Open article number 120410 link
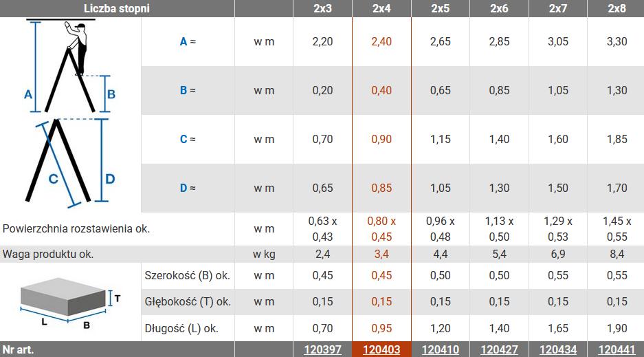The height and width of the screenshot is (357, 644). (x=441, y=349)
